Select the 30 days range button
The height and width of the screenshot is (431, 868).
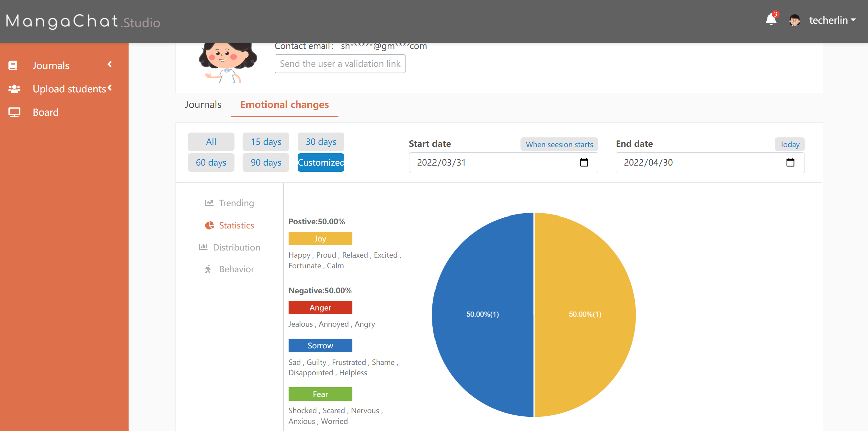pyautogui.click(x=321, y=142)
